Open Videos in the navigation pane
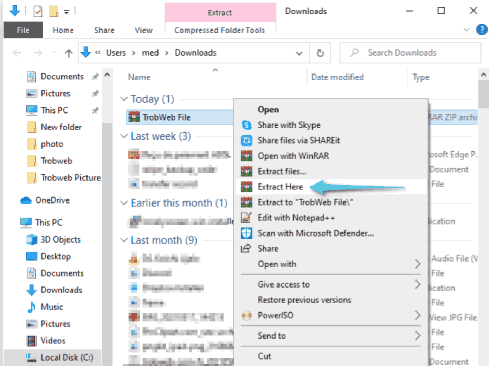 [53, 341]
